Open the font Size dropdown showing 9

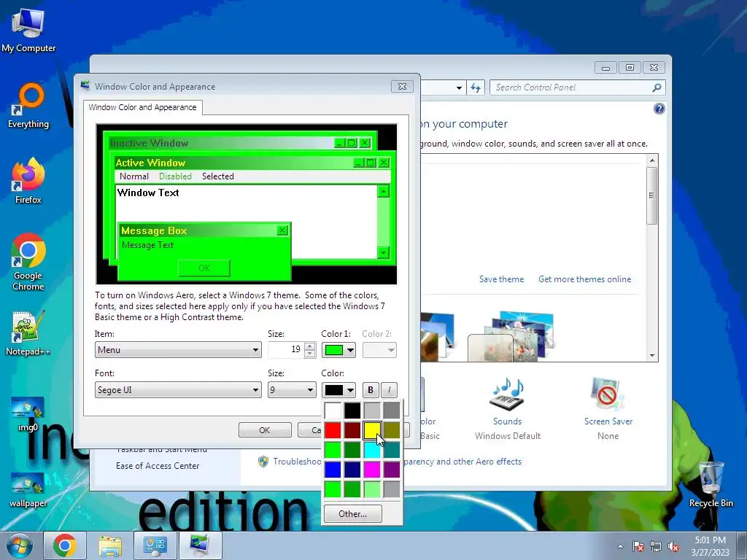(x=292, y=390)
